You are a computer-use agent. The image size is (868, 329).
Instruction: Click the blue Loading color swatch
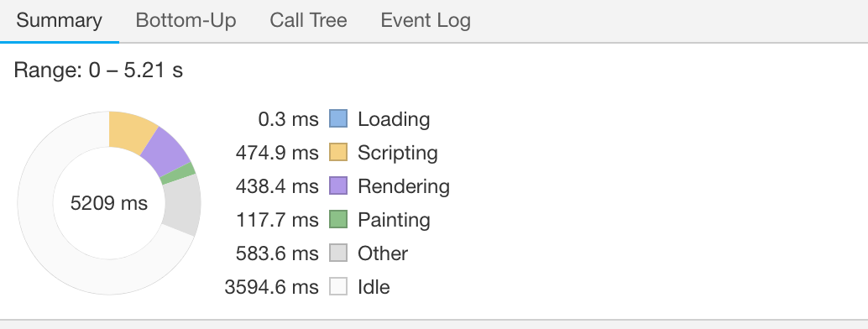click(338, 118)
